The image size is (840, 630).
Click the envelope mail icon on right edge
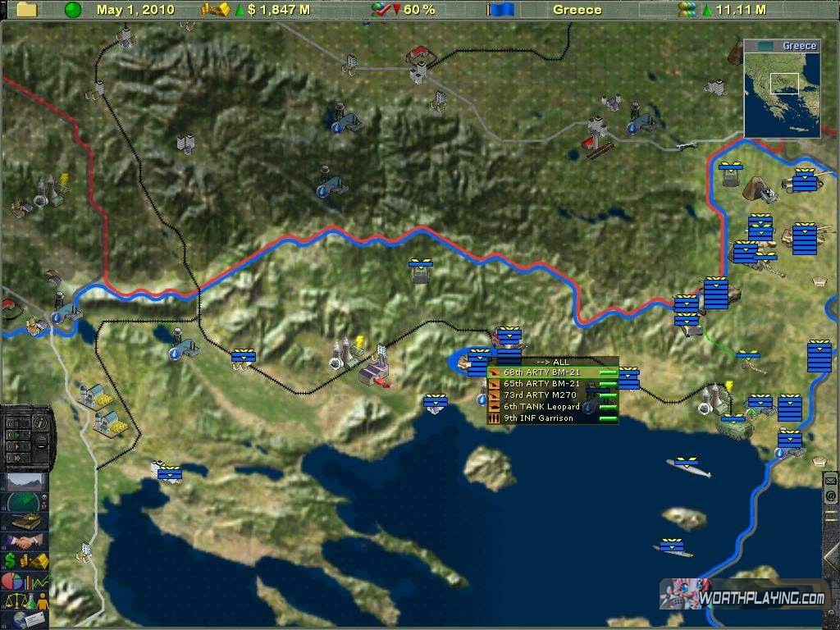[831, 480]
